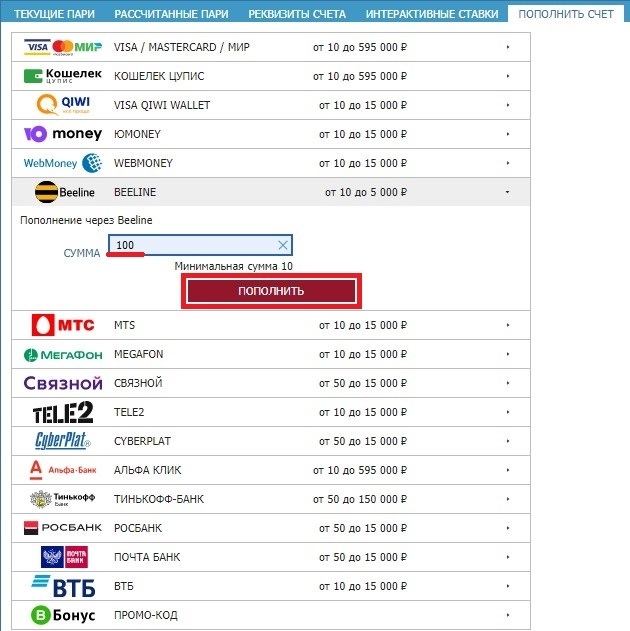Open the ИНТЕРАКТИВНЫЕ СТАВКИ tab
The width and height of the screenshot is (630, 631).
pyautogui.click(x=432, y=14)
